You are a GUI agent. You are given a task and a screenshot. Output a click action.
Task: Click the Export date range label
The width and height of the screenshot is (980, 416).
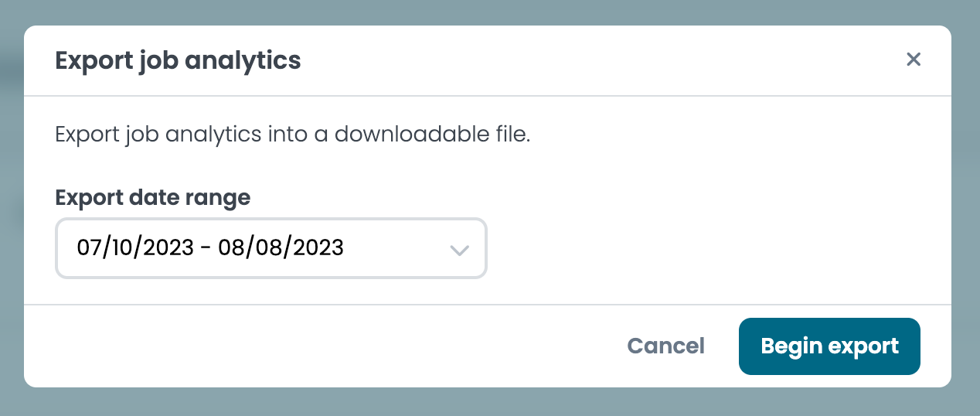[152, 197]
